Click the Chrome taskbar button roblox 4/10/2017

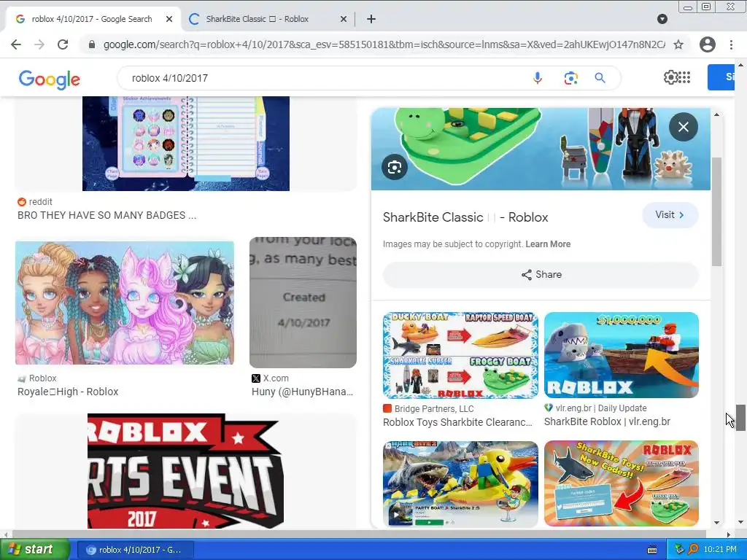tap(135, 550)
